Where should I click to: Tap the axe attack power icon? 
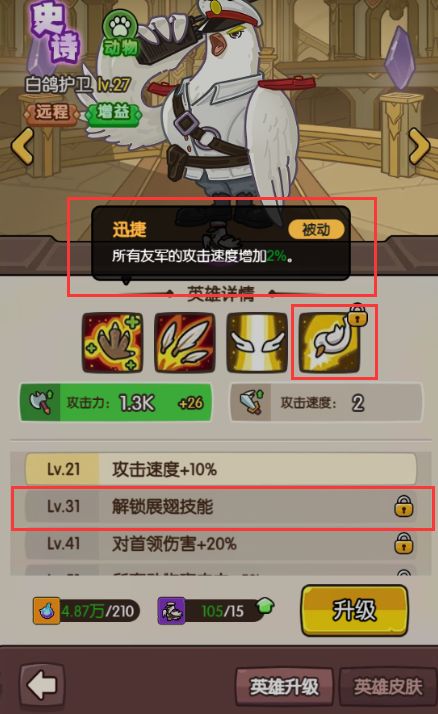[41, 403]
